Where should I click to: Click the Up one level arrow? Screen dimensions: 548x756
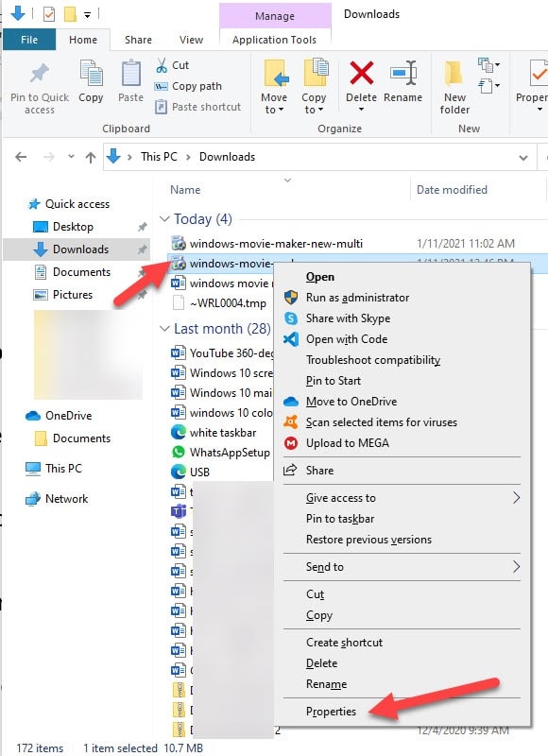tap(91, 157)
